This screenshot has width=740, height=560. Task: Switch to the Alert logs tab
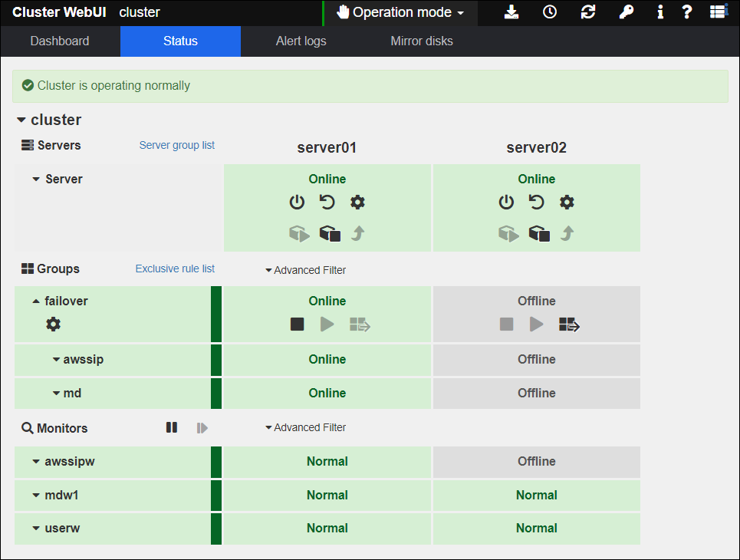click(x=301, y=41)
